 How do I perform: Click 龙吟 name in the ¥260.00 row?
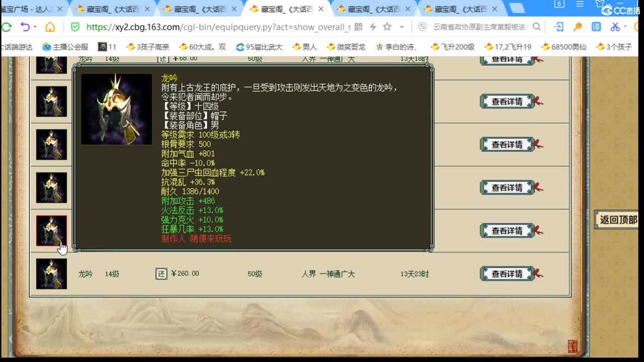click(86, 274)
